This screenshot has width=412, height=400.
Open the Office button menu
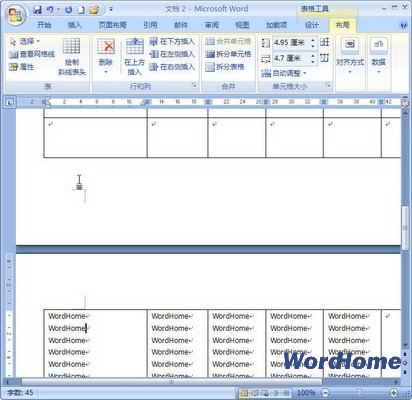pos(15,14)
